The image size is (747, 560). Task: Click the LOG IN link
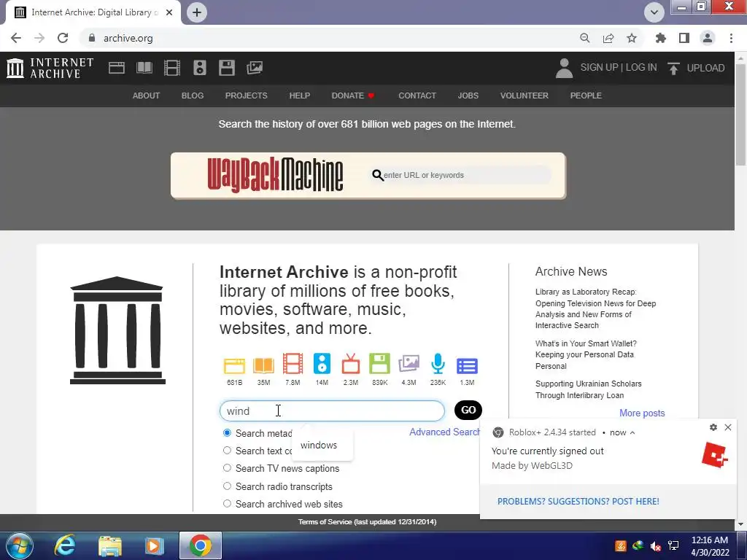pos(641,68)
